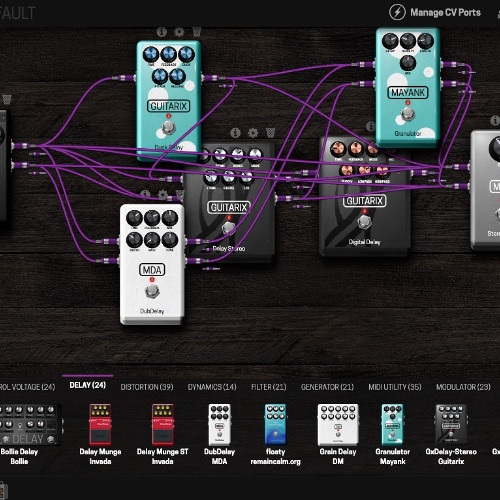Click the Granulator Mix knob

[x=407, y=63]
